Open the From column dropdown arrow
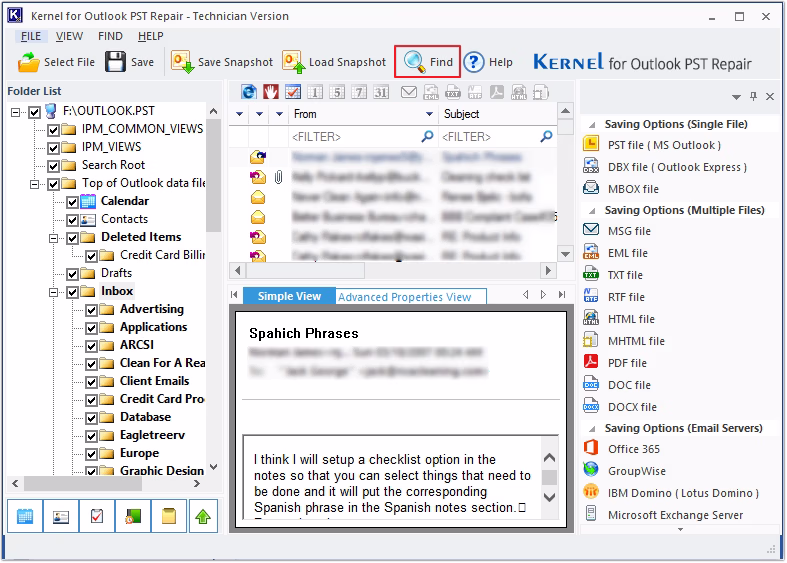787x563 pixels. (429, 114)
